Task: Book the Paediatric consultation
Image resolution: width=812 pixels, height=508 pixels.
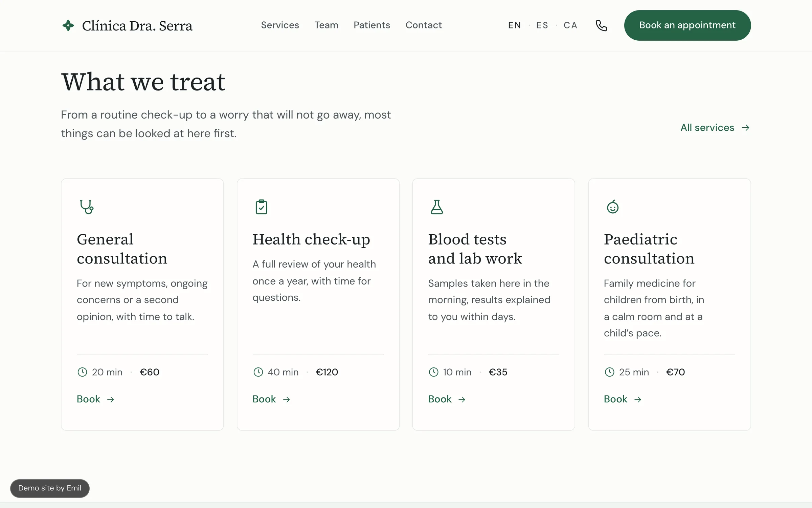Action: tap(623, 399)
